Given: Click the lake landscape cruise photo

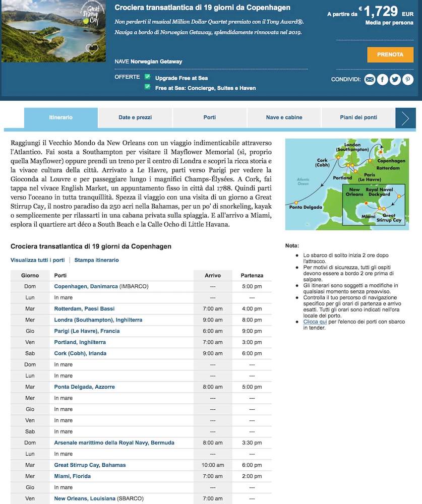Looking at the screenshot, I should tap(53, 31).
